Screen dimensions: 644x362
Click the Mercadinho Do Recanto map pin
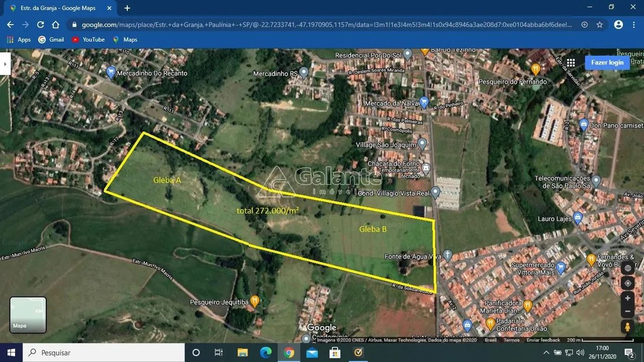(111, 73)
